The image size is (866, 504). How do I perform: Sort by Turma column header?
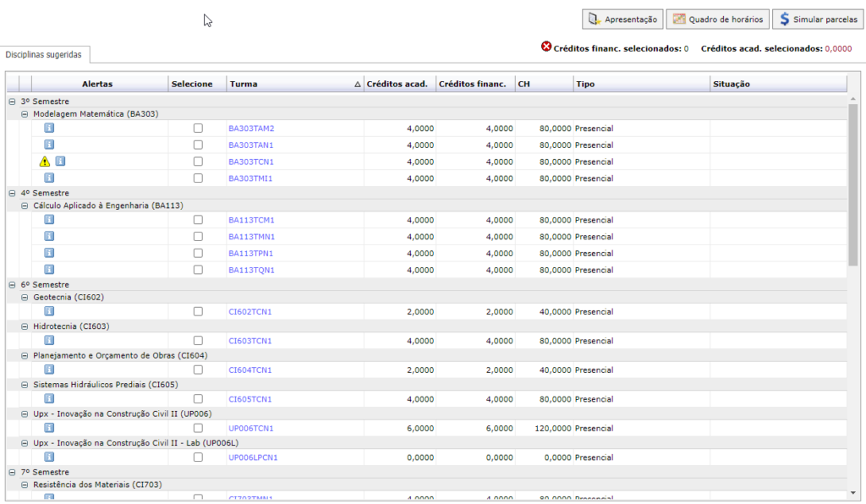pyautogui.click(x=294, y=84)
